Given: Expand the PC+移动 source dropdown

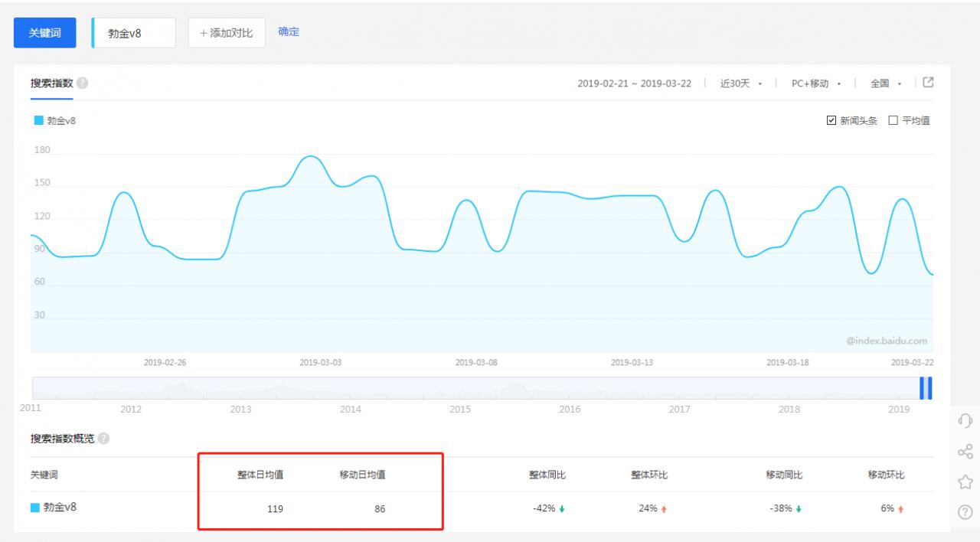Looking at the screenshot, I should (x=817, y=83).
